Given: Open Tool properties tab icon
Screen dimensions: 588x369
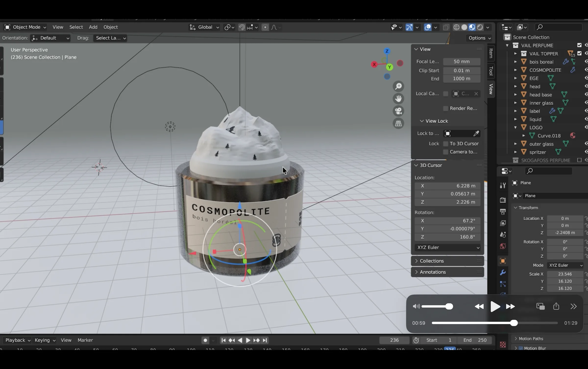Looking at the screenshot, I should (503, 185).
